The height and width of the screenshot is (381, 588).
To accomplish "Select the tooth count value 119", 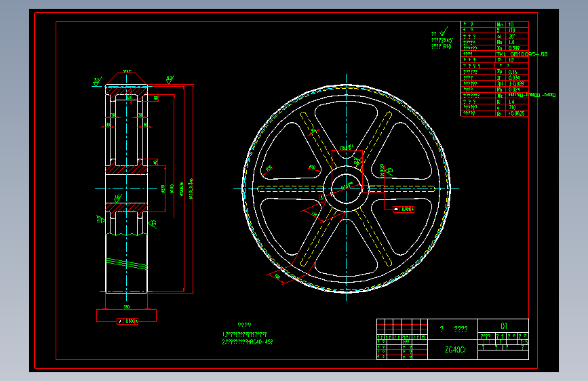I will coord(511,31).
